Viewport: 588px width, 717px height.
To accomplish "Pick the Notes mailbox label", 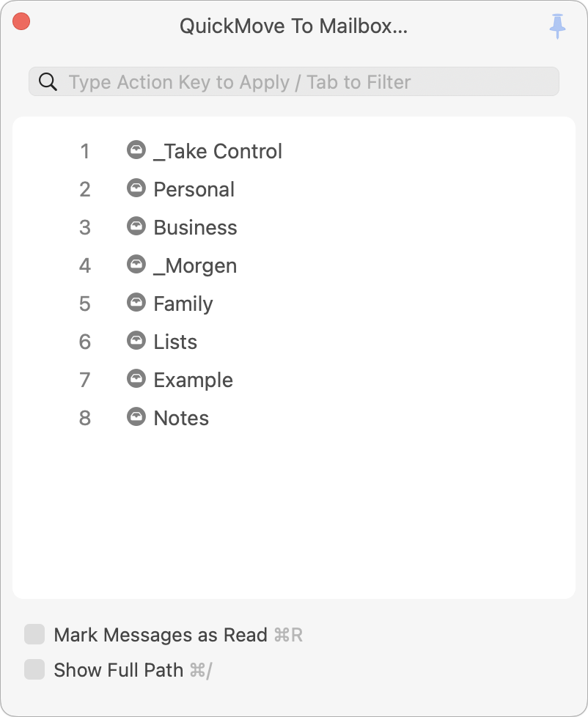I will [x=181, y=419].
